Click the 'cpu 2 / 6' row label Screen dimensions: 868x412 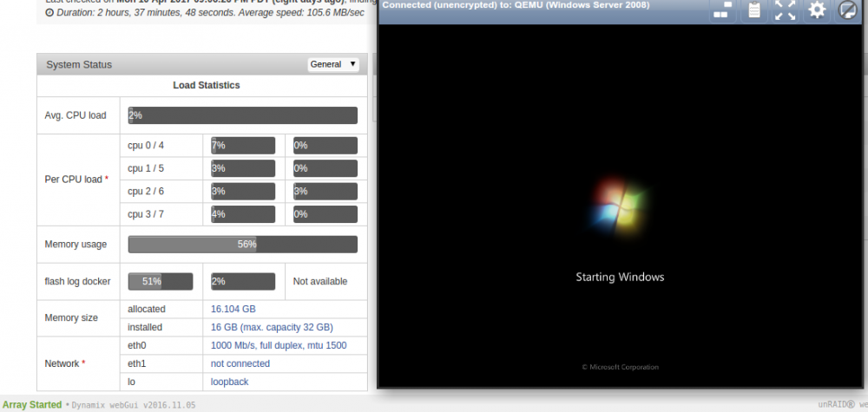pyautogui.click(x=146, y=192)
